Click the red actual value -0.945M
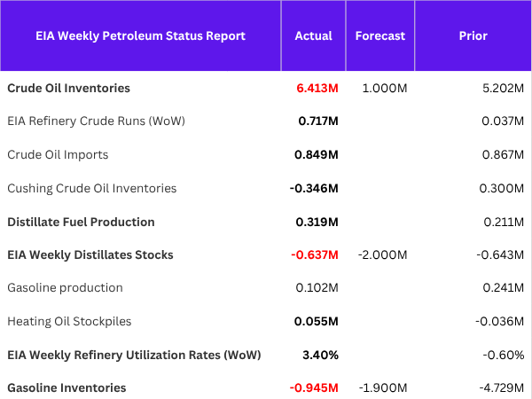532x399 pixels. point(314,387)
